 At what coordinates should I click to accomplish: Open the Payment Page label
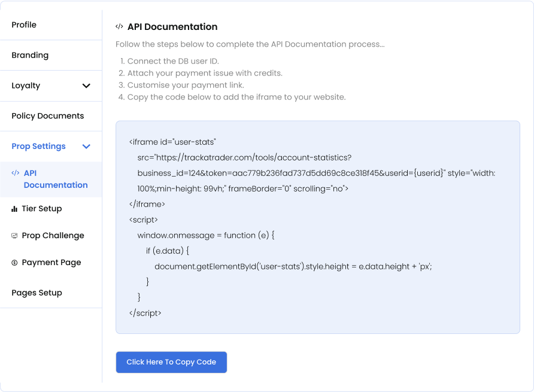[x=51, y=263]
